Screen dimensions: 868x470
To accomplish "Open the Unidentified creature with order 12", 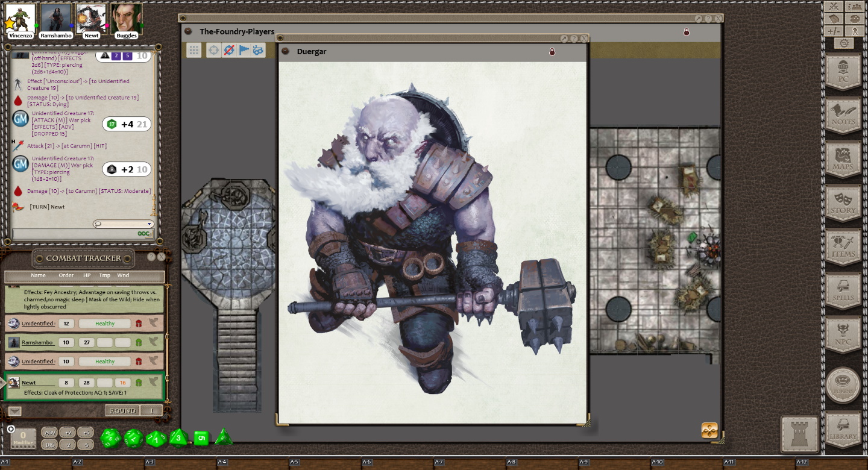I will click(37, 324).
